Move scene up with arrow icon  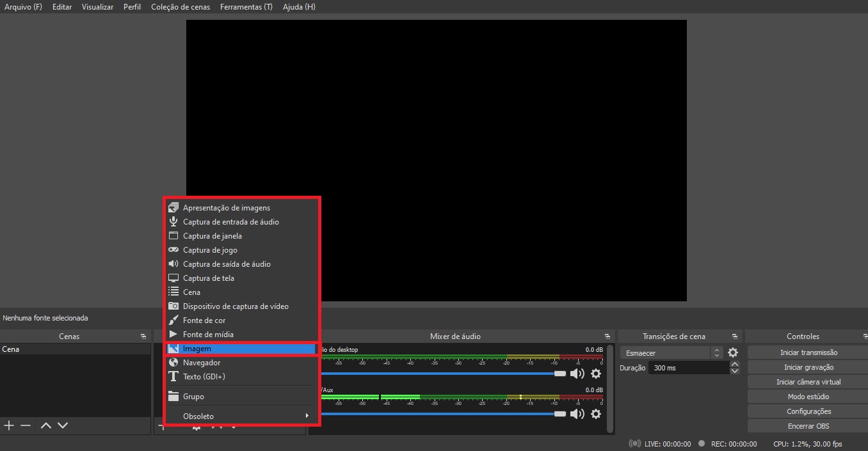(46, 425)
